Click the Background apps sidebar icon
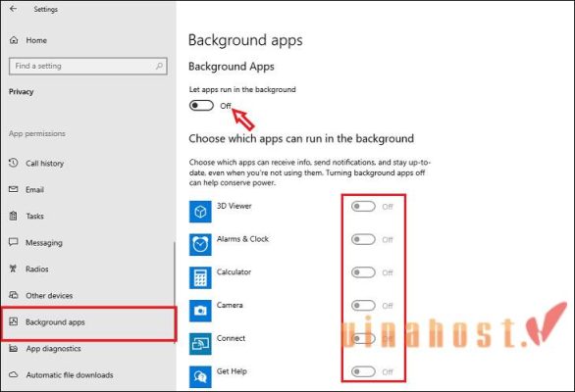The height and width of the screenshot is (392, 575). tap(13, 321)
